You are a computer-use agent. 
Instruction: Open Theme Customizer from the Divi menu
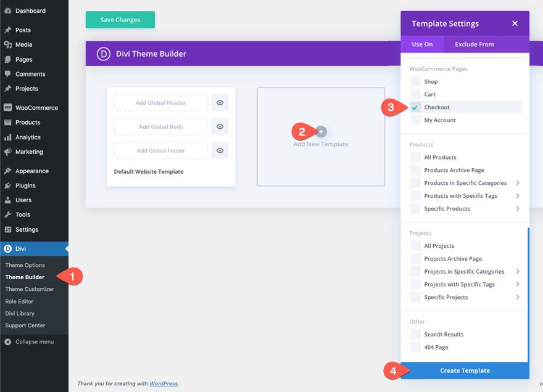[x=30, y=288]
